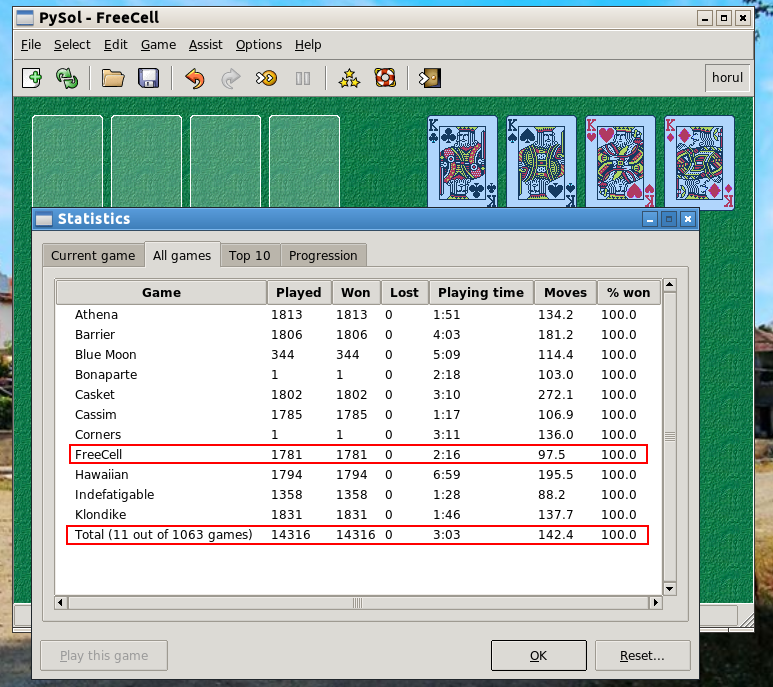
Task: Open the Progression tab
Action: coord(323,255)
